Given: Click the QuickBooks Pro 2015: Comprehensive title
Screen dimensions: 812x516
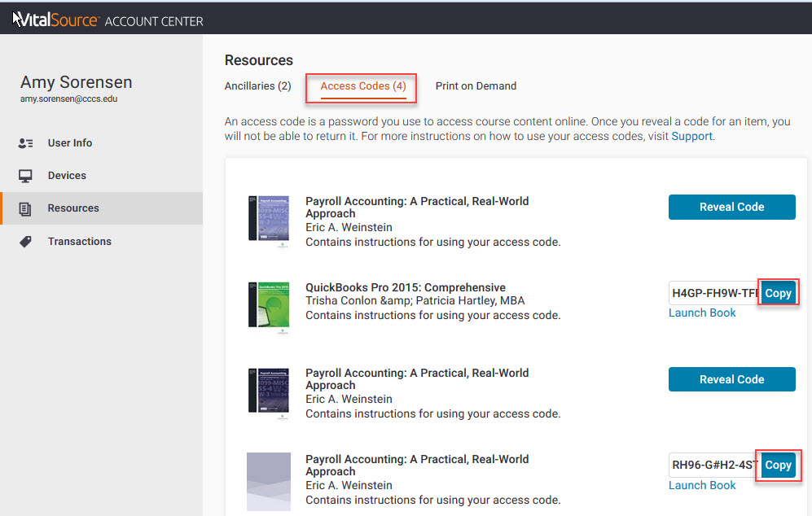Looking at the screenshot, I should (x=406, y=287).
